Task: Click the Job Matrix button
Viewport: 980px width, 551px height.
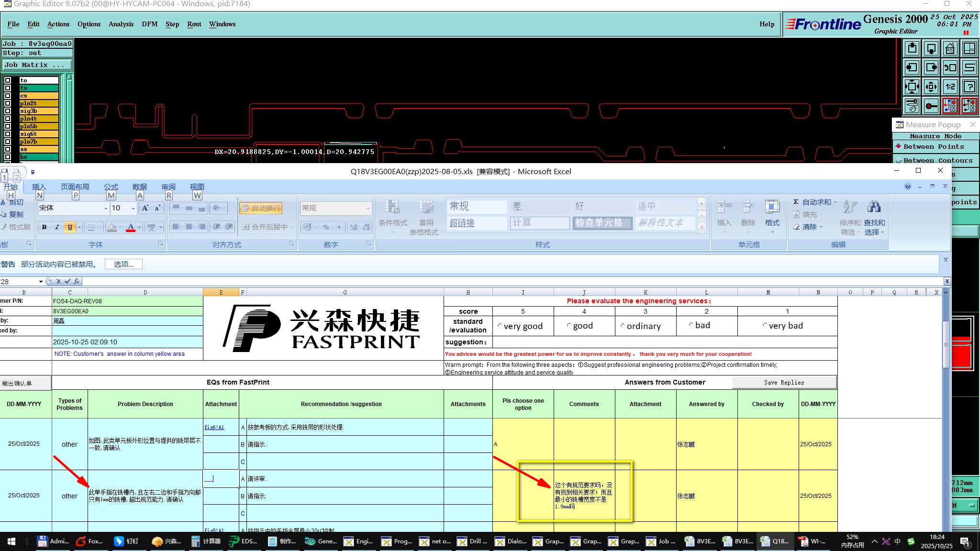Action: pyautogui.click(x=37, y=65)
